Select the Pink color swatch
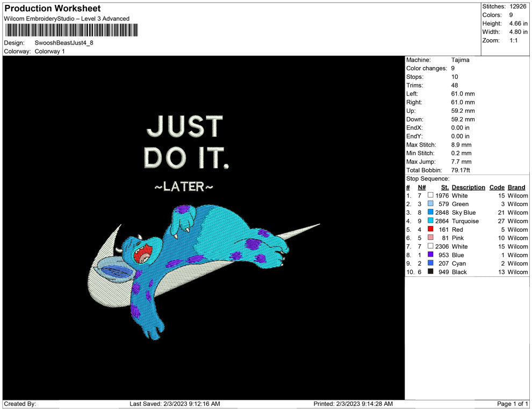 (x=430, y=238)
